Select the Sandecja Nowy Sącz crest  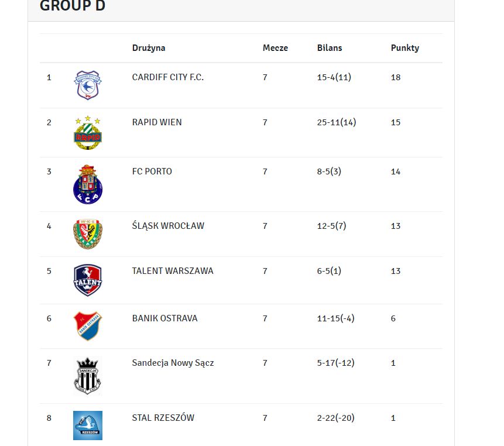pyautogui.click(x=88, y=376)
